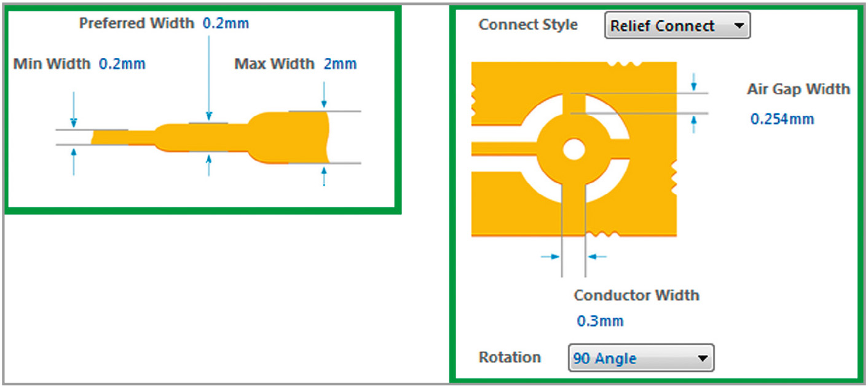868x387 pixels.
Task: Click the thermal relief pad center hole
Action: (x=574, y=148)
